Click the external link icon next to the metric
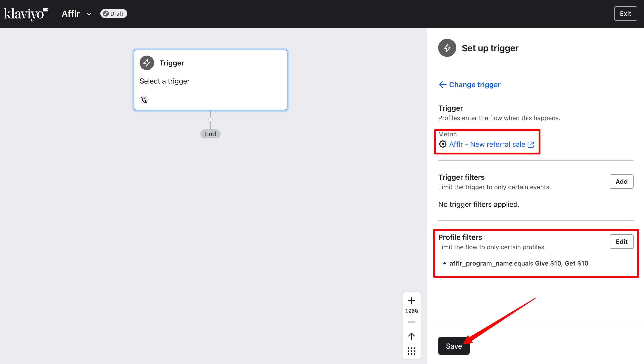Image resolution: width=644 pixels, height=364 pixels. tap(531, 145)
